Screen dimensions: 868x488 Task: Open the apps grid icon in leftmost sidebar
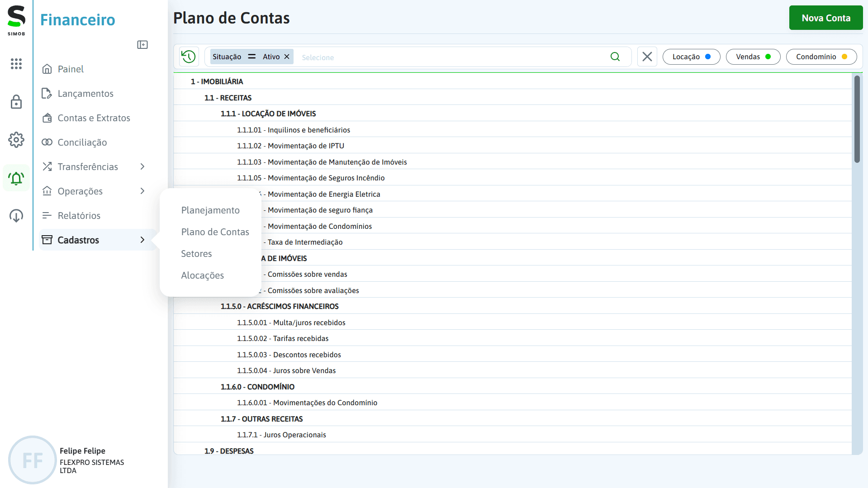[x=16, y=64]
